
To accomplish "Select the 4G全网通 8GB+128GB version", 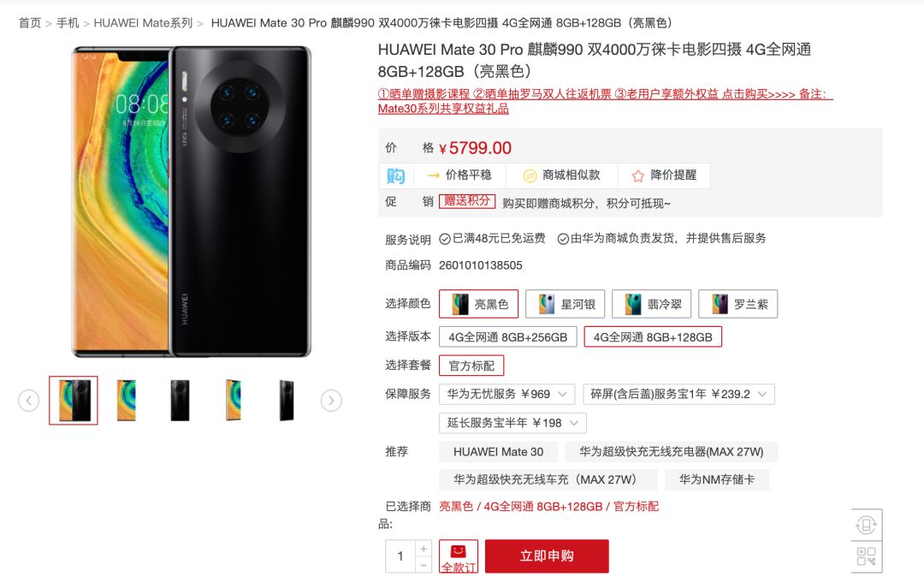I will tap(652, 337).
